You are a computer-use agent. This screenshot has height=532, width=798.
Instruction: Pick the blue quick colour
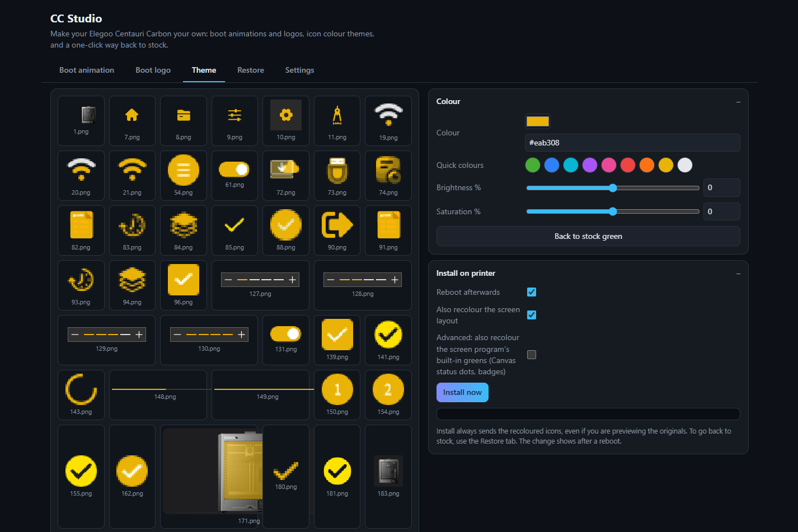coord(552,165)
